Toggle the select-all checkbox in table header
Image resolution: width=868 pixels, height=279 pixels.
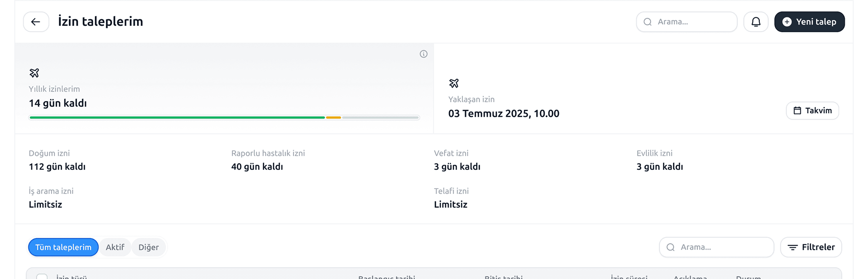(42, 276)
